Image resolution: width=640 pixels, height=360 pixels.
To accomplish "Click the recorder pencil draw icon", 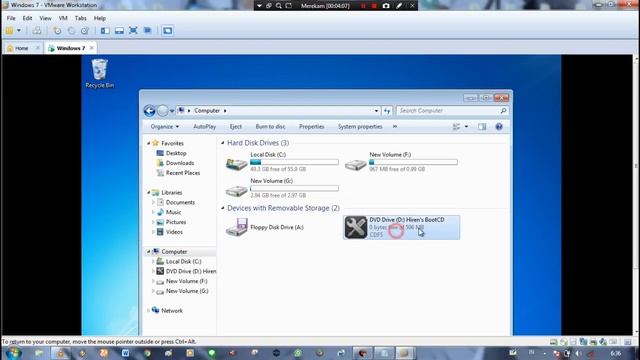I will coord(399,6).
